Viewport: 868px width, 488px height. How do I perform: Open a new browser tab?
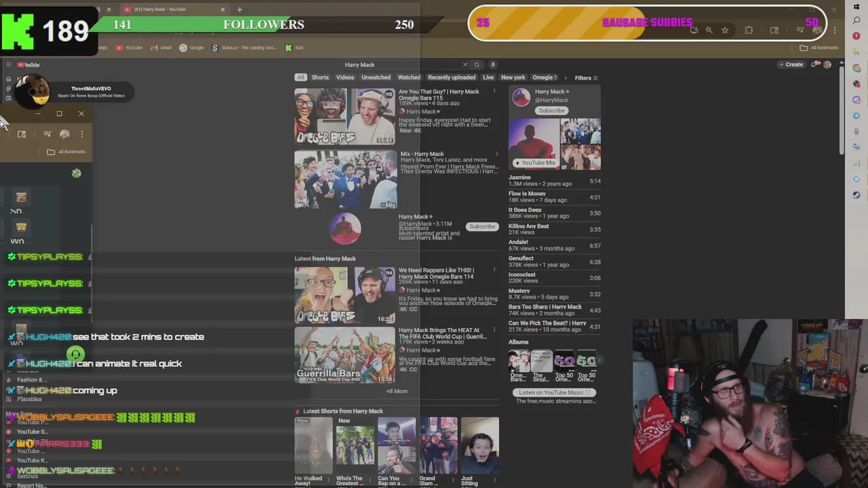(239, 9)
